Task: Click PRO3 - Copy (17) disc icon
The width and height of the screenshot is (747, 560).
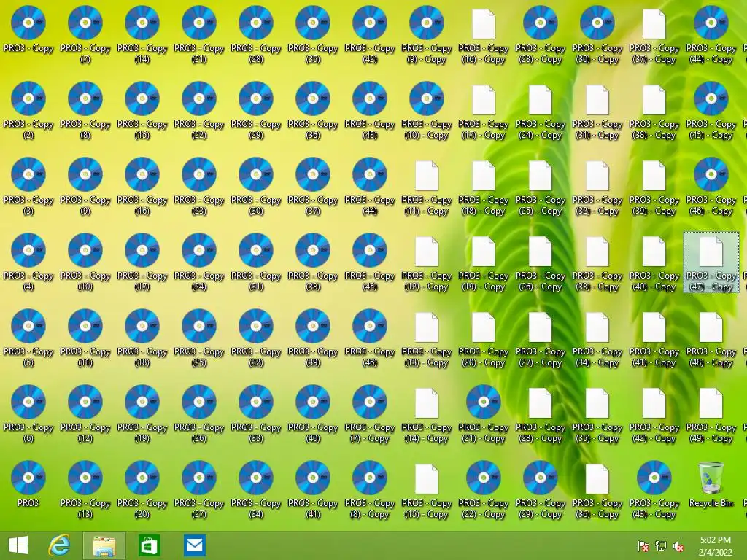Action: click(x=142, y=250)
